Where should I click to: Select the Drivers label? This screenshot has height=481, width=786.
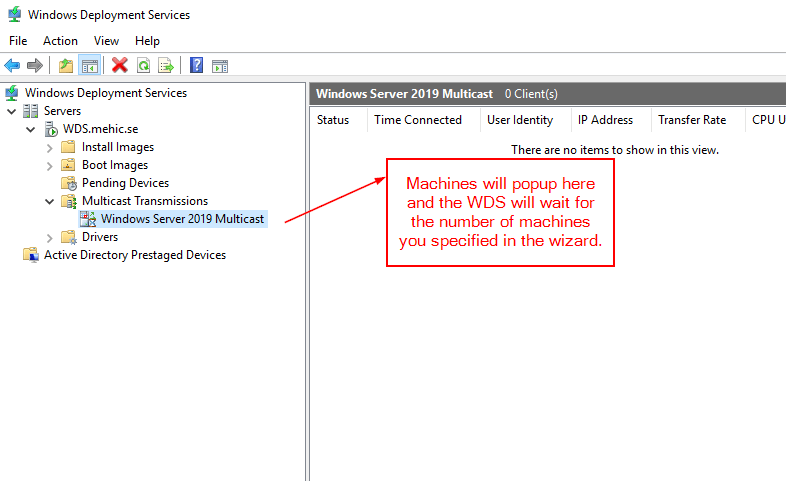pos(100,237)
